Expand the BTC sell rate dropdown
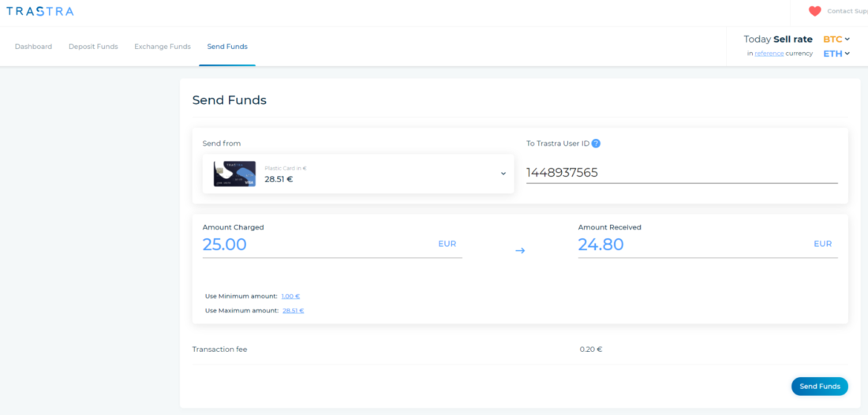 tap(836, 39)
